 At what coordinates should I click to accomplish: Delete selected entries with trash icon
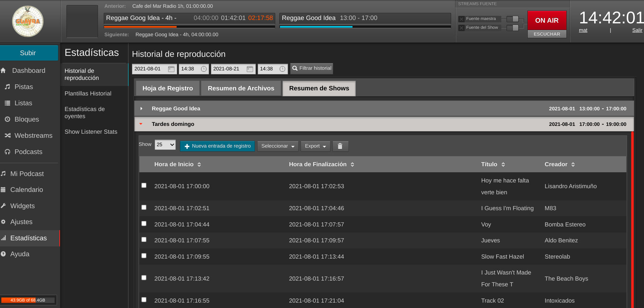[x=340, y=146]
